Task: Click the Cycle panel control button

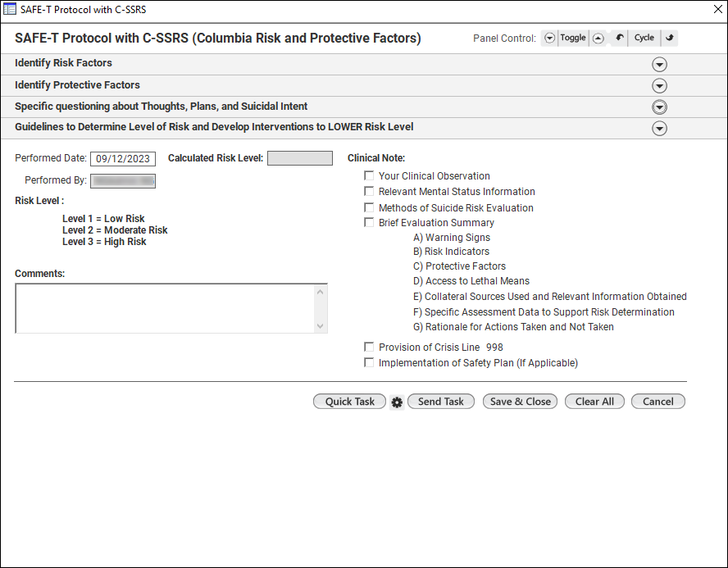Action: 644,39
